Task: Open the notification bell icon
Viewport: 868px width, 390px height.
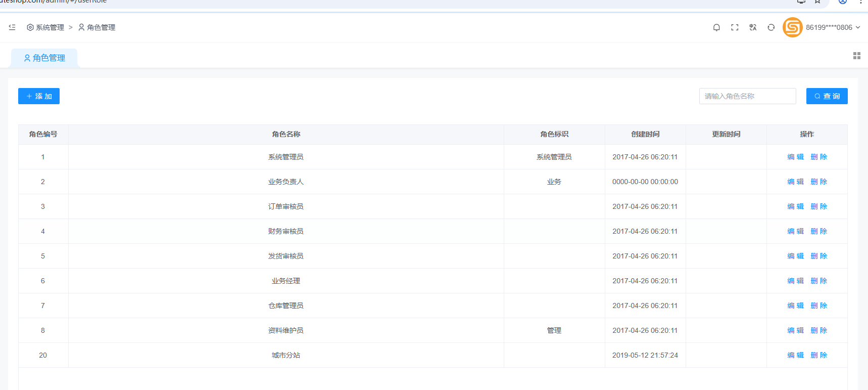Action: tap(716, 27)
